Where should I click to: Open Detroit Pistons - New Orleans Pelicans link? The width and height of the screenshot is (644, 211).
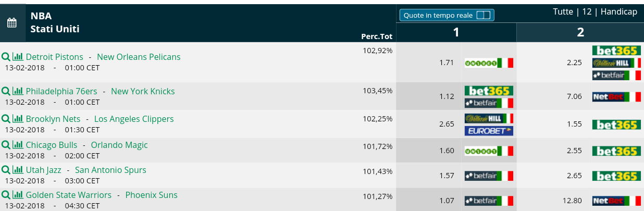103,57
